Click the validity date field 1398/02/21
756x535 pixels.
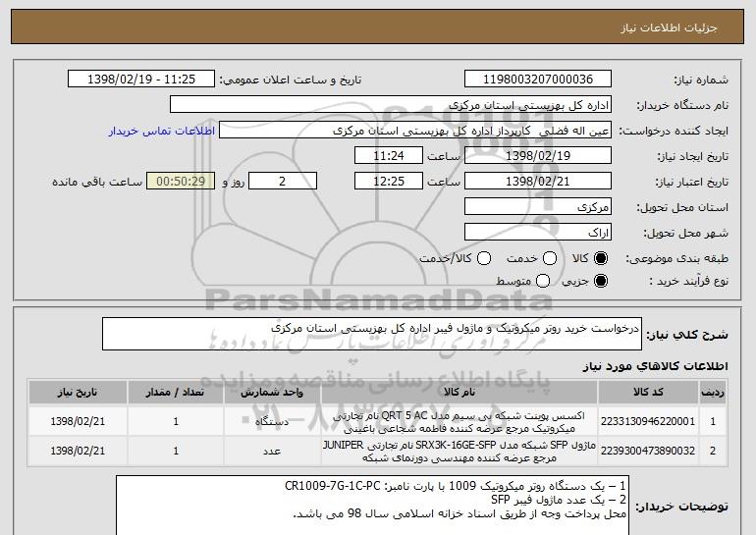tap(538, 182)
